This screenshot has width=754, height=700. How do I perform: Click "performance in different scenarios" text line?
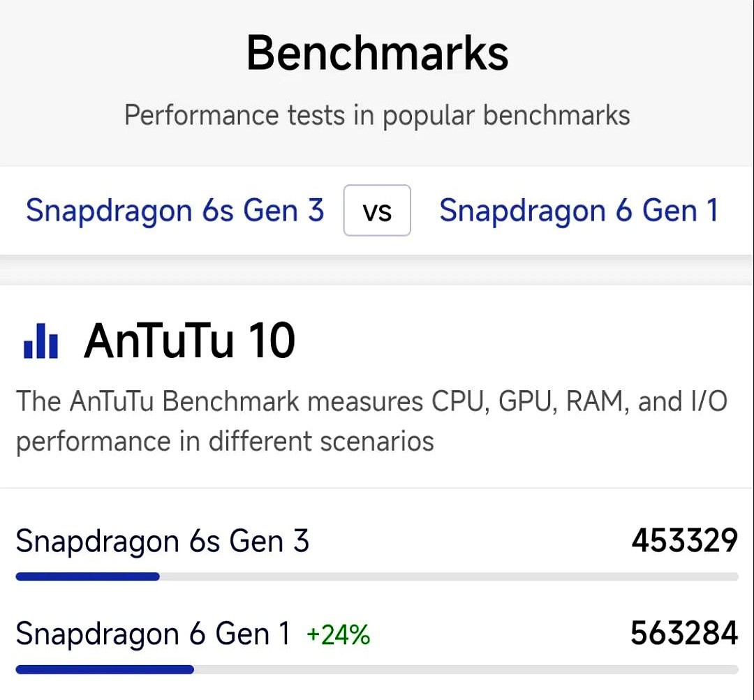coord(225,441)
